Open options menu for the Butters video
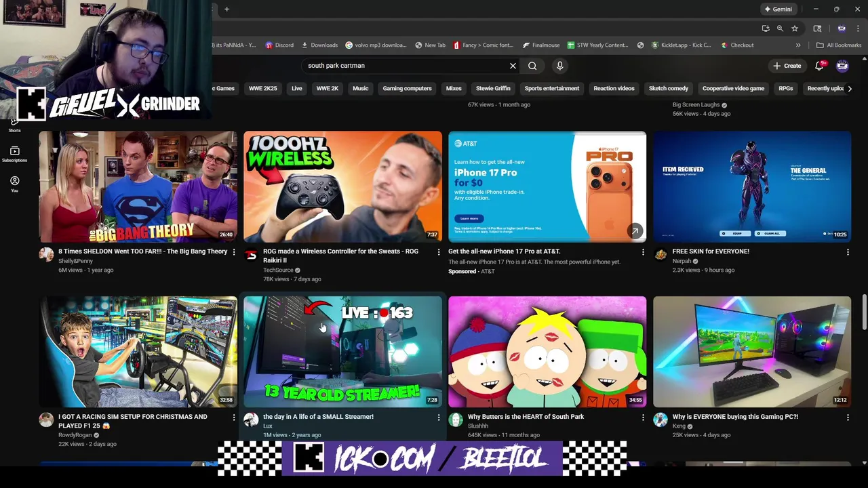 tap(643, 418)
